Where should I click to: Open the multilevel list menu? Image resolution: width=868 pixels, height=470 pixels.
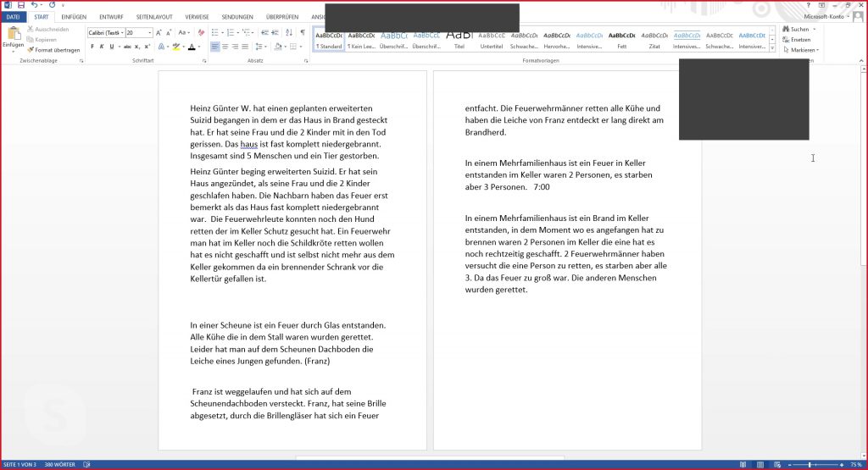tap(248, 33)
